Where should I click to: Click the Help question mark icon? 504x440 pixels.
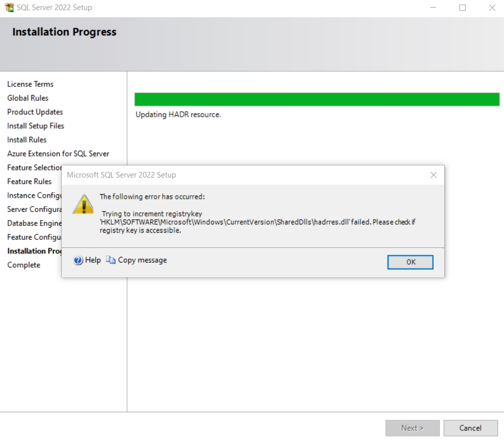tap(78, 260)
